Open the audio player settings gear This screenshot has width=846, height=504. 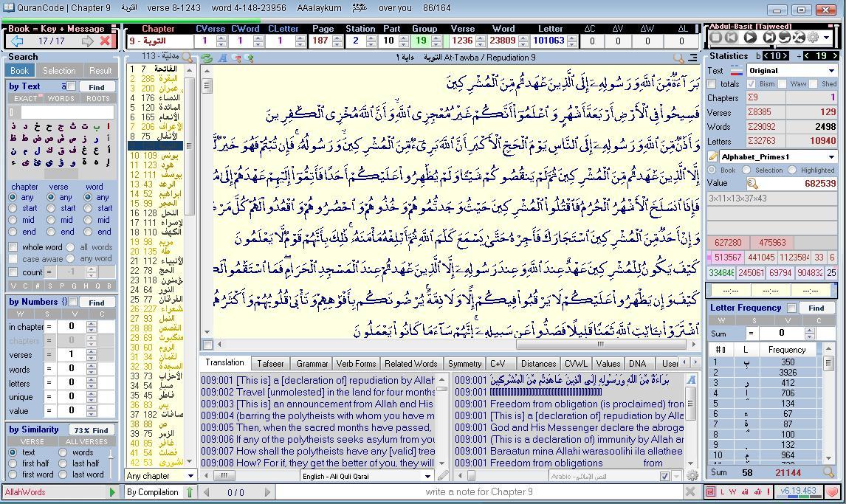point(813,37)
